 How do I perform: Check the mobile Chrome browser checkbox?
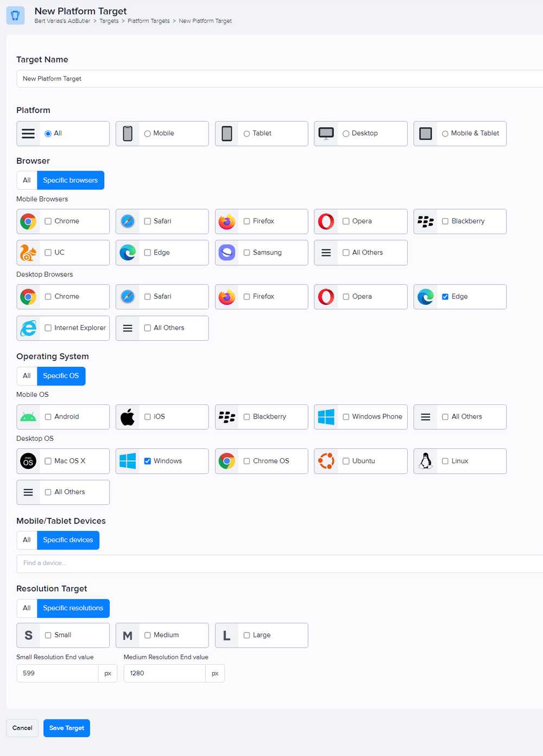pos(48,221)
